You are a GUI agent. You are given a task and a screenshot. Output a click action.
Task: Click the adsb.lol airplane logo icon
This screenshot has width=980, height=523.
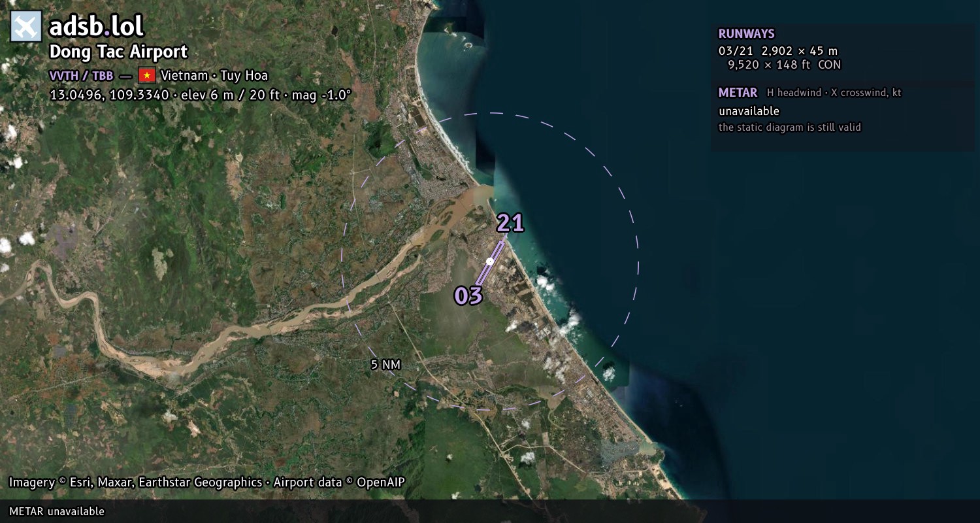[26, 26]
